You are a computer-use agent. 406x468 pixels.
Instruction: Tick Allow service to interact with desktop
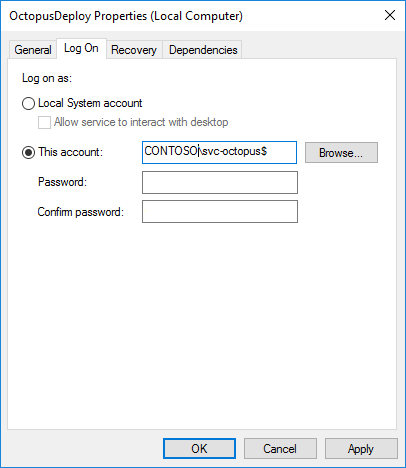point(44,122)
